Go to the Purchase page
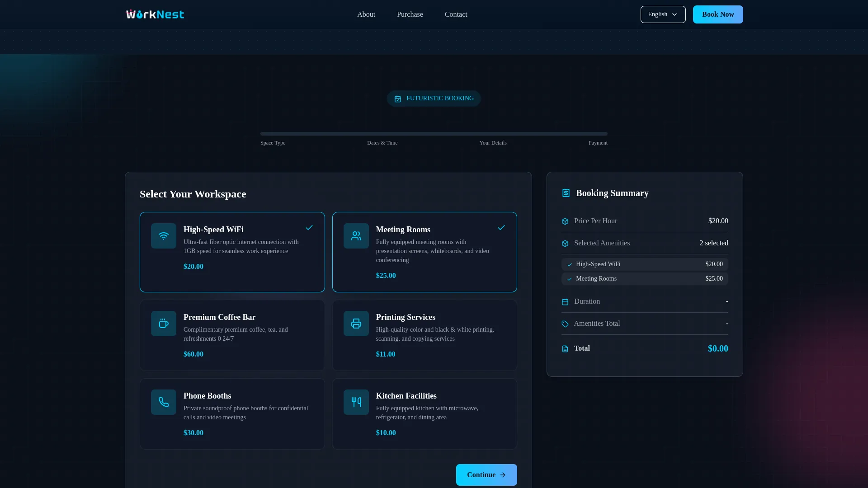The width and height of the screenshot is (868, 488). [410, 14]
